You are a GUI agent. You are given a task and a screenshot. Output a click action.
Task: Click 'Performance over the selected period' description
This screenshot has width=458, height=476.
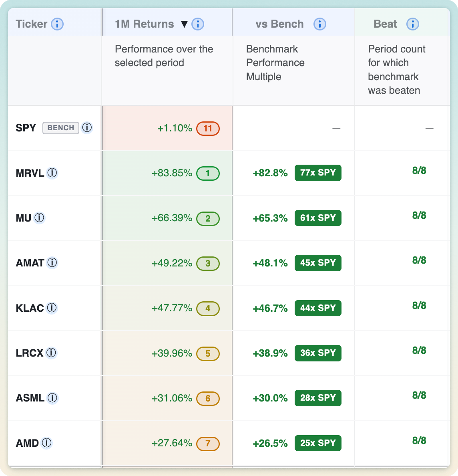pyautogui.click(x=164, y=56)
